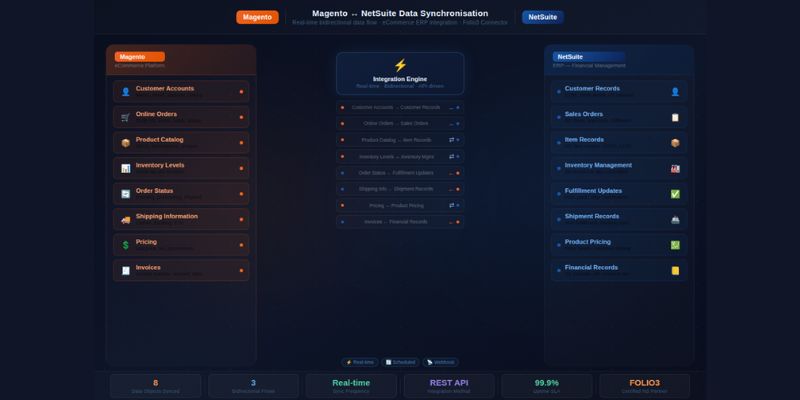Open the Shipping Info to Shipment Records mapping
This screenshot has width=800, height=400.
tap(400, 189)
